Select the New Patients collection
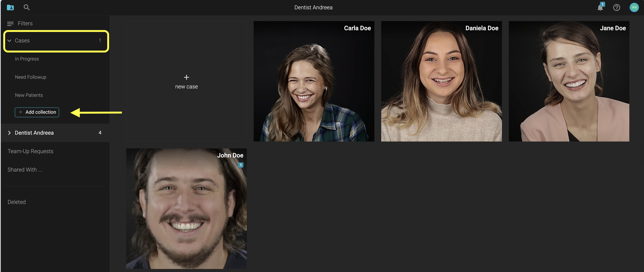 [x=29, y=95]
